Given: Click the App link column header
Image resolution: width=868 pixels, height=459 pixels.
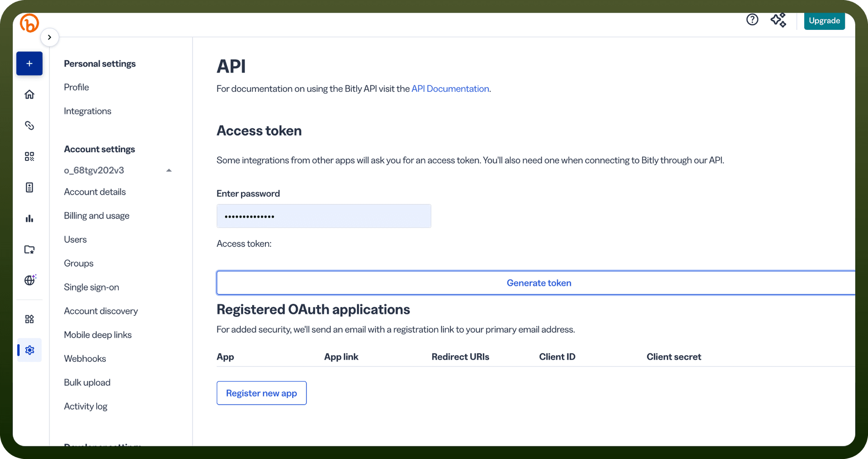Looking at the screenshot, I should pyautogui.click(x=341, y=357).
